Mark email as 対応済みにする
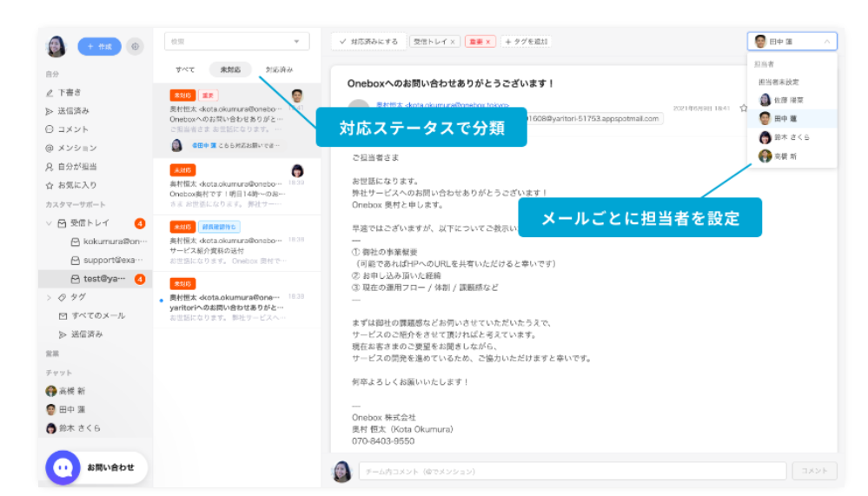 [x=368, y=42]
